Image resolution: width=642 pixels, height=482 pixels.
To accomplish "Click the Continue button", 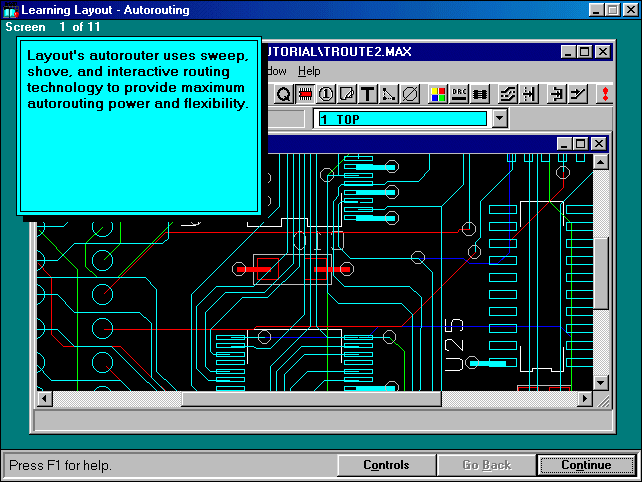I will (586, 465).
